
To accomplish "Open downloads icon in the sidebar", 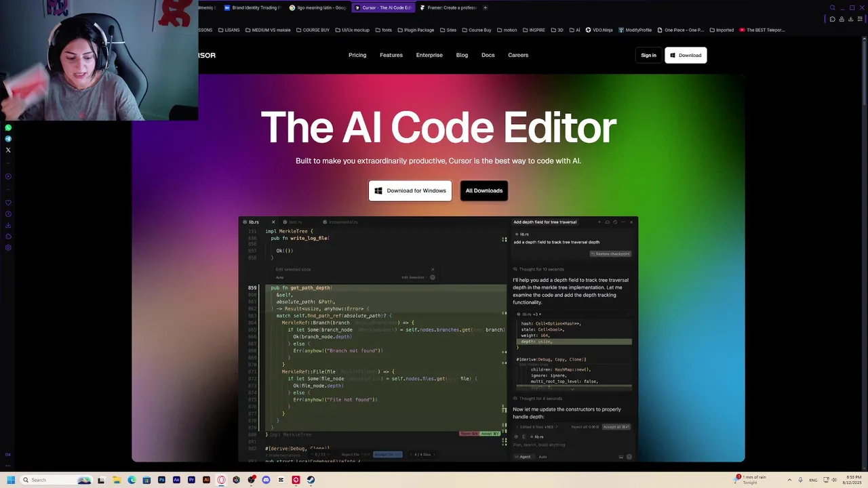I will [8, 225].
